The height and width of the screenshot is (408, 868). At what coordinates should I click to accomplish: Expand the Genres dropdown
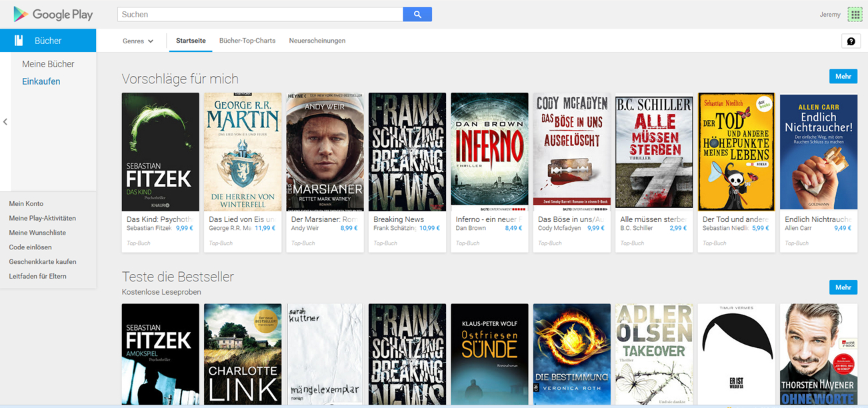[138, 41]
